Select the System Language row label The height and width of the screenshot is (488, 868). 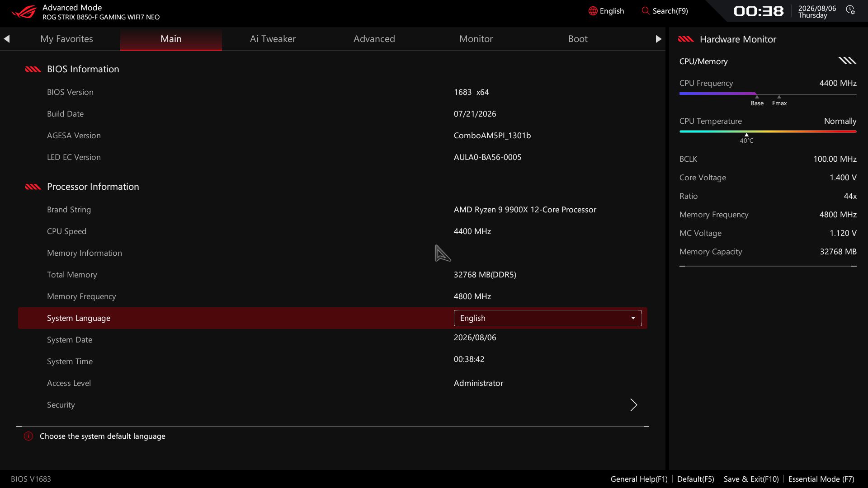[x=79, y=318]
